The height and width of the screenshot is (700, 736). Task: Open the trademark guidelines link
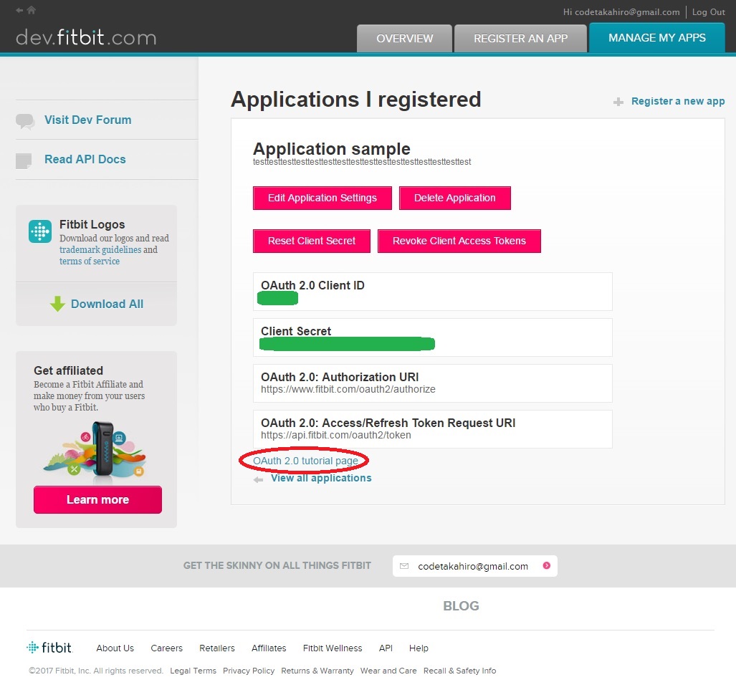[100, 249]
